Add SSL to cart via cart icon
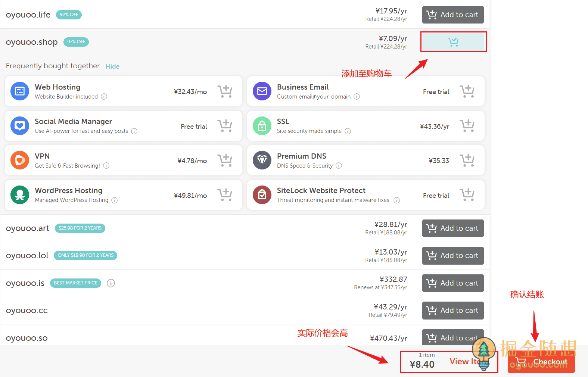The image size is (588, 377). coord(467,126)
